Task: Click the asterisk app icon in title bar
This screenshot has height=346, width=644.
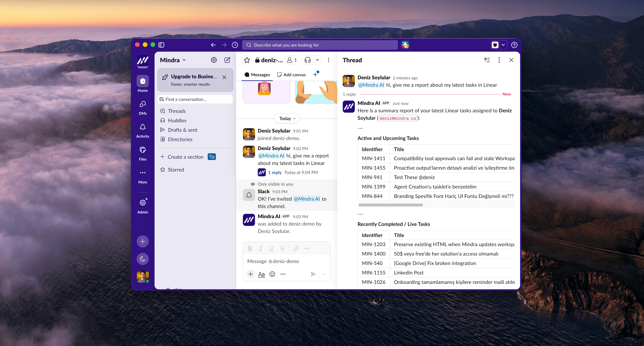Action: 495,45
